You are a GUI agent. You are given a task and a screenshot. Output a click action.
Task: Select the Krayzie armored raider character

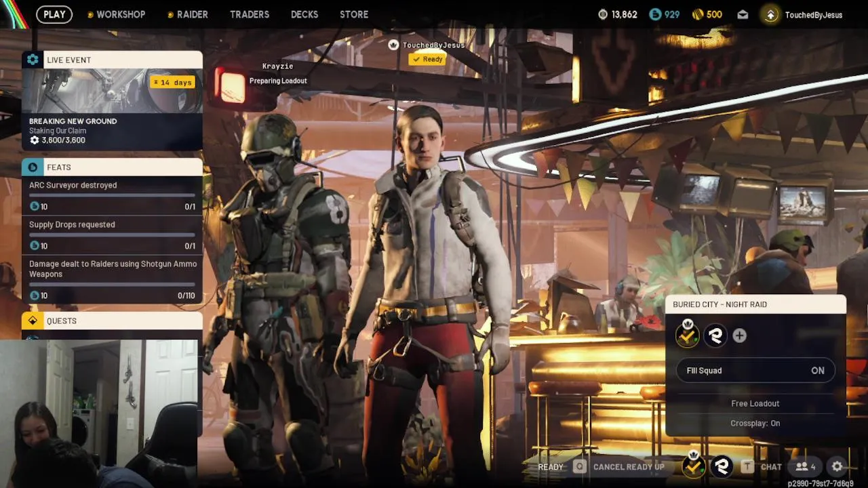(288, 291)
